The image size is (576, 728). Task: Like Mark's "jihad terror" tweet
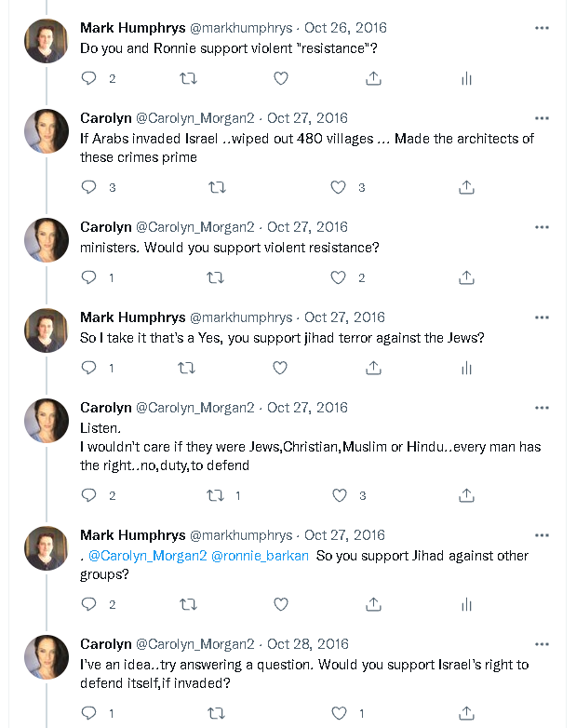pos(280,368)
